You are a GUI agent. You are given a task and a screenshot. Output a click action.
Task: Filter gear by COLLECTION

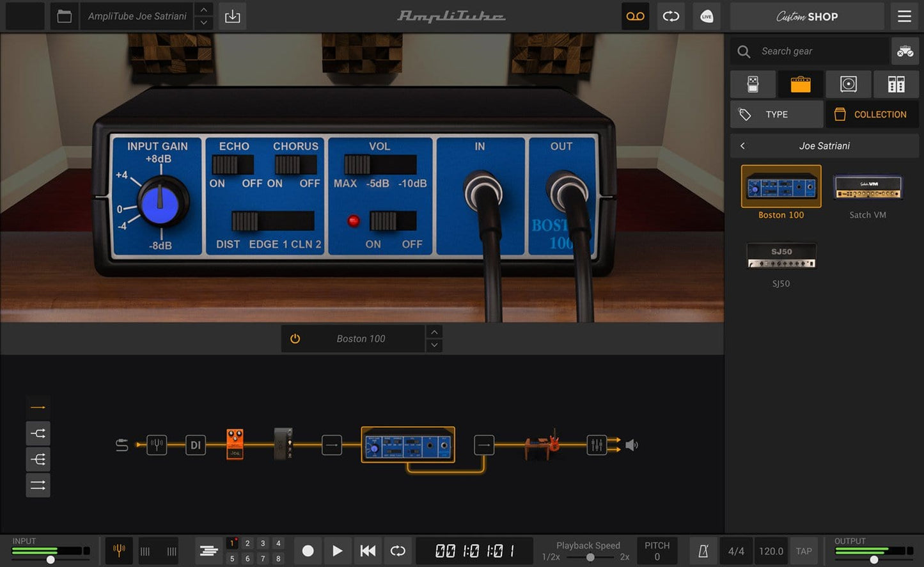pyautogui.click(x=872, y=115)
